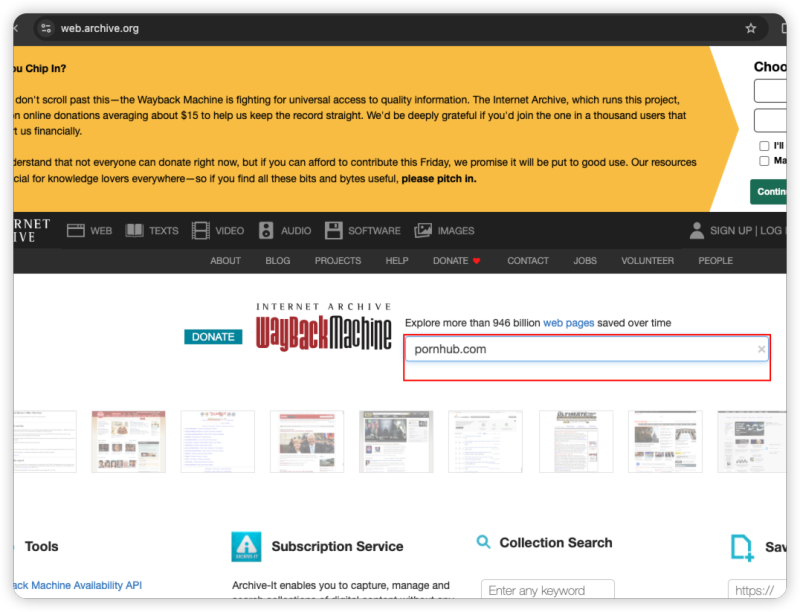Open thumbnail with 'Ultimate' header banner
The image size is (800, 612).
point(576,442)
